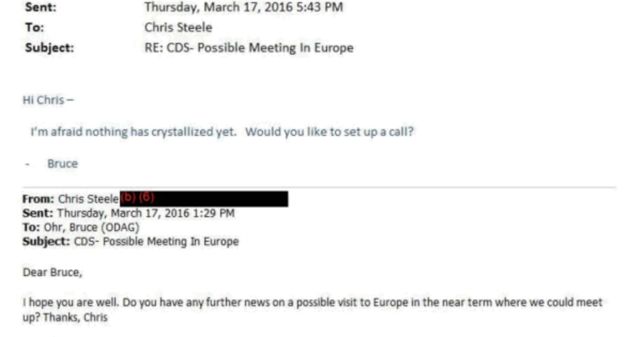Click the bold 'From:' label
The image size is (644, 337).
(x=39, y=199)
